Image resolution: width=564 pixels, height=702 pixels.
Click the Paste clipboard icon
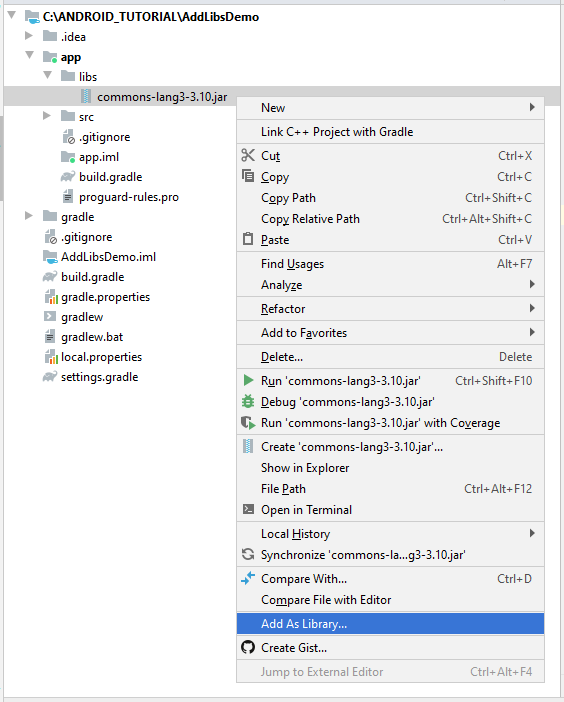click(248, 239)
